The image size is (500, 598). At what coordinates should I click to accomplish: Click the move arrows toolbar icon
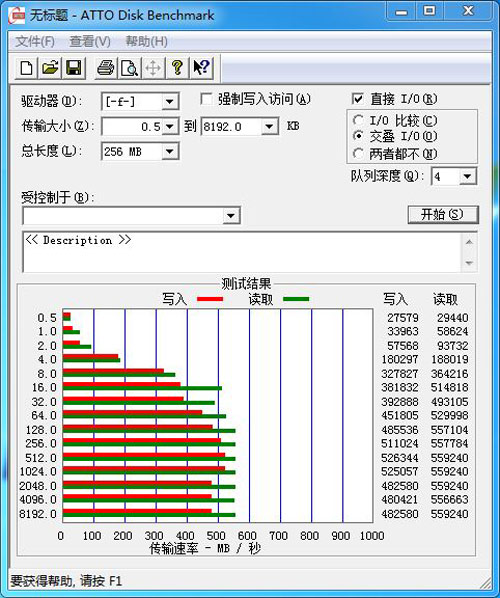(x=153, y=68)
